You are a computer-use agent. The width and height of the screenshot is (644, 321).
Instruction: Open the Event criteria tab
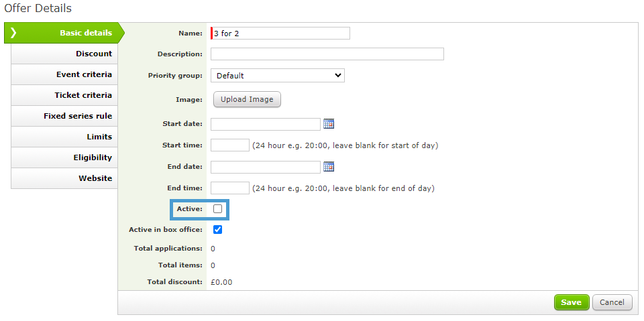tap(64, 74)
